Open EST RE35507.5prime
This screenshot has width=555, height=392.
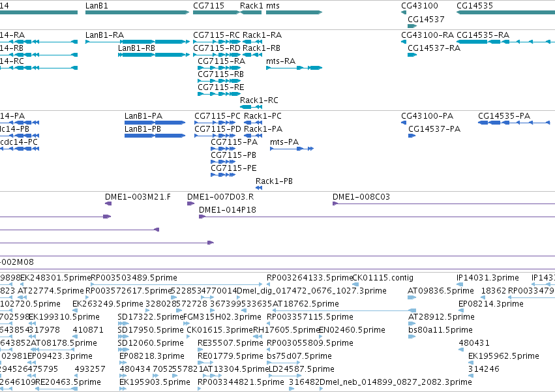[201, 350]
